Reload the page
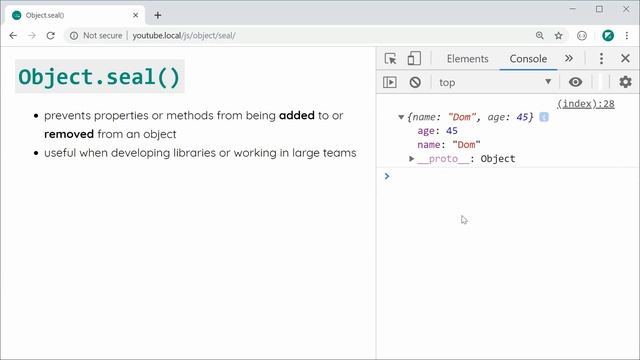Viewport: 640px width, 360px height. tap(51, 36)
